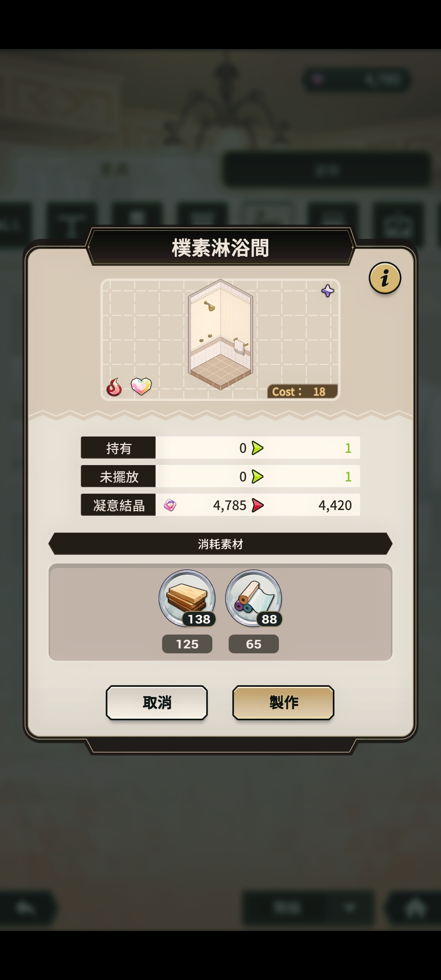Tap the red arrow beside 4,785

pyautogui.click(x=258, y=506)
